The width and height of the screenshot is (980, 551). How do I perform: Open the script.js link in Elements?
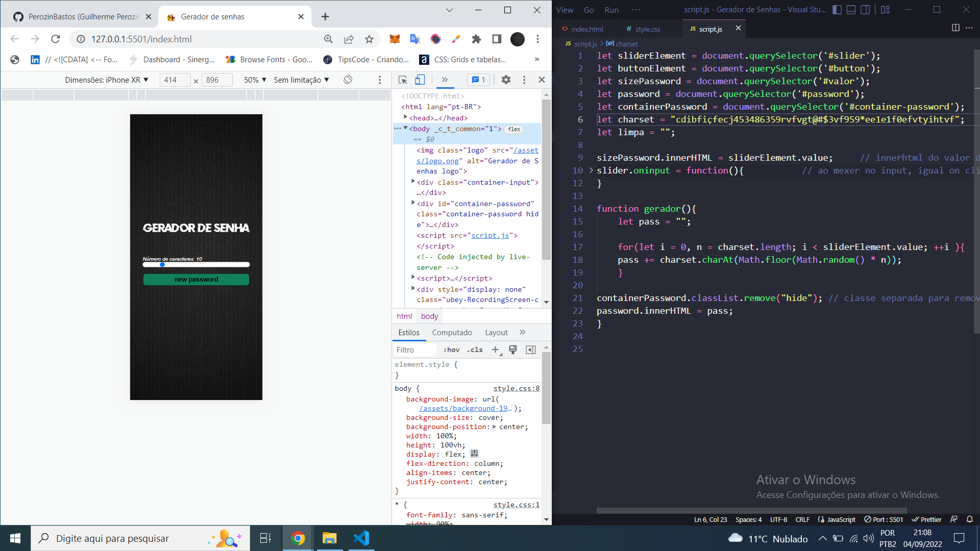[490, 235]
